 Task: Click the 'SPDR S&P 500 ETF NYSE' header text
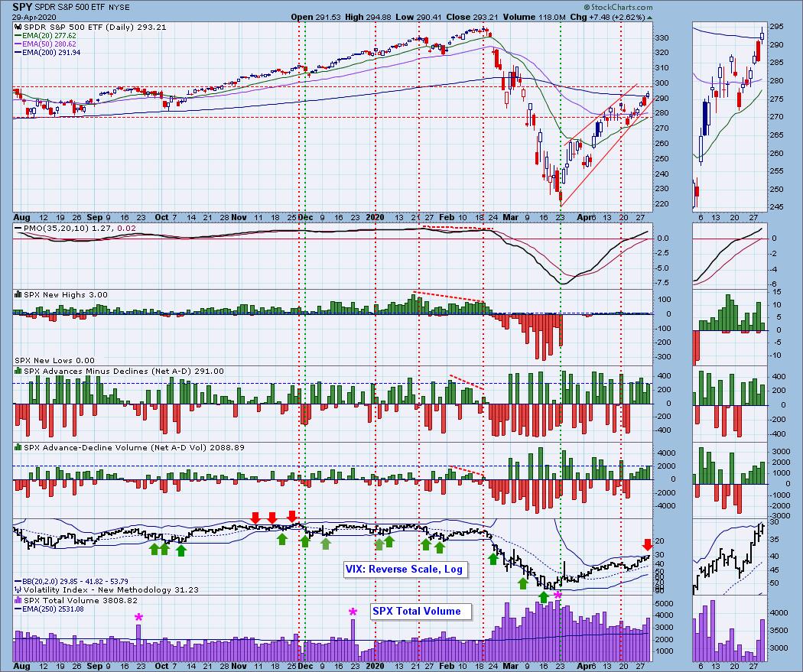click(83, 8)
